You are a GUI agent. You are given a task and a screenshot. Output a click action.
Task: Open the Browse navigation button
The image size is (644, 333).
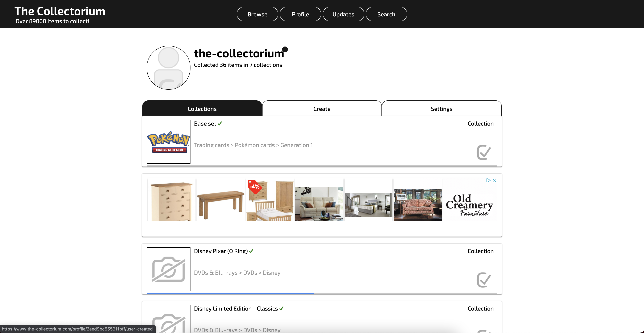pos(257,14)
